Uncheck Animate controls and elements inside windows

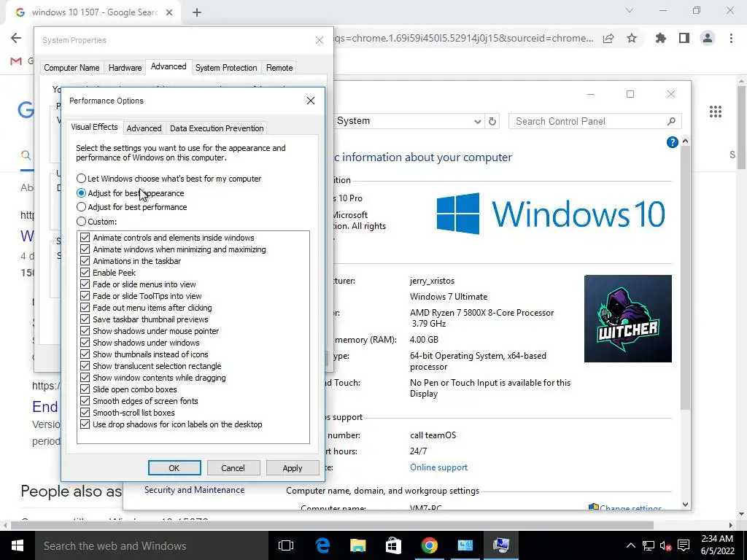85,238
